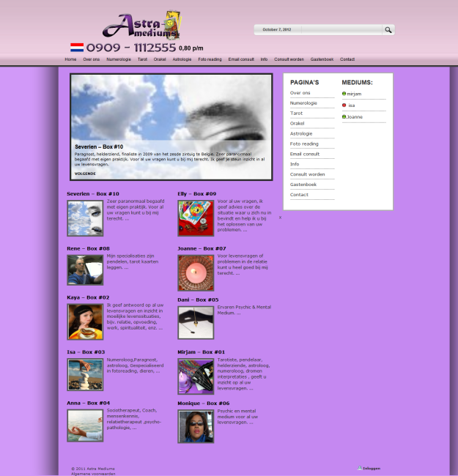Select Gastenboek in the top navigation bar
Screen dimensions: 458x476
click(x=322, y=59)
